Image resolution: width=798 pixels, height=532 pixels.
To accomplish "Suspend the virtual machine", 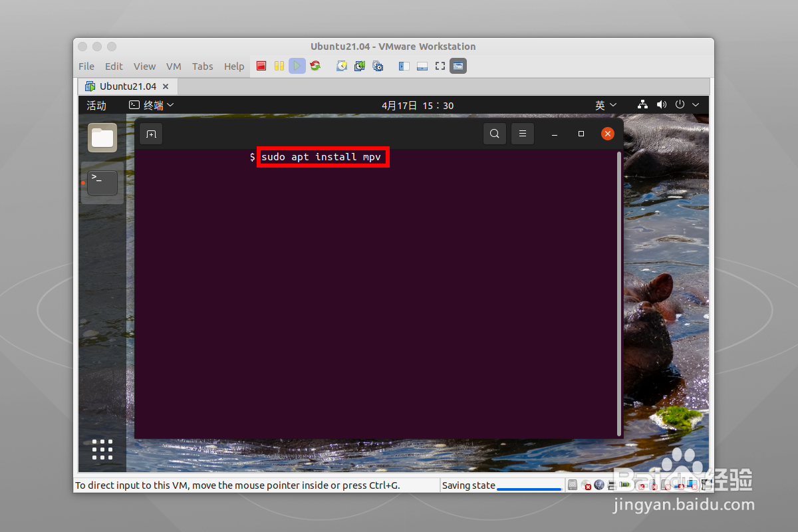I will click(x=279, y=66).
